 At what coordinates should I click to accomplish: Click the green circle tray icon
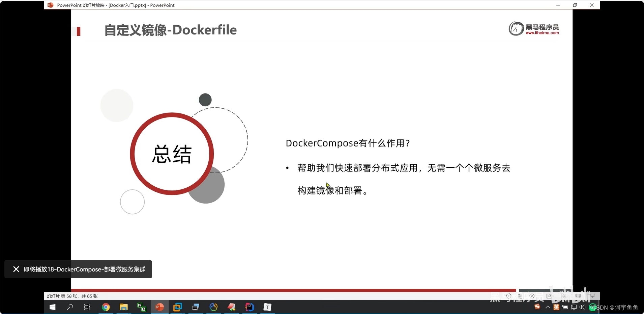[x=592, y=307]
